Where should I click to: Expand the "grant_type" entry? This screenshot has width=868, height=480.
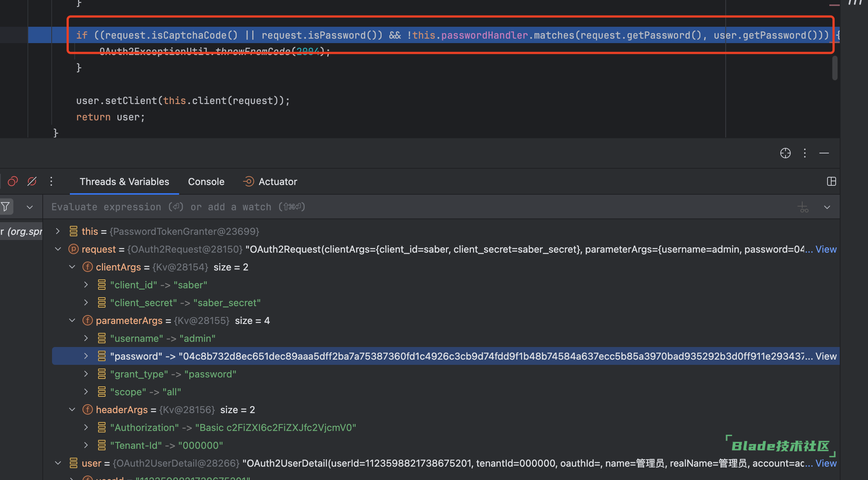tap(86, 374)
